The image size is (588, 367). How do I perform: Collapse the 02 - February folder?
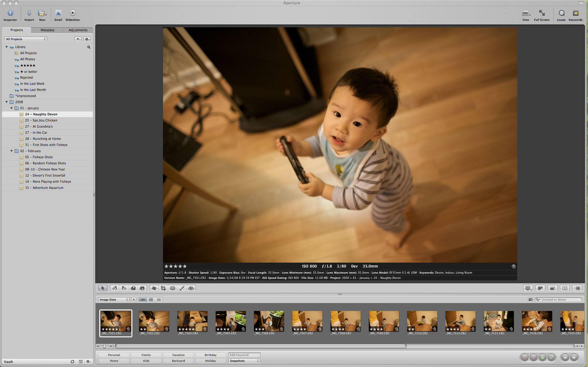12,151
